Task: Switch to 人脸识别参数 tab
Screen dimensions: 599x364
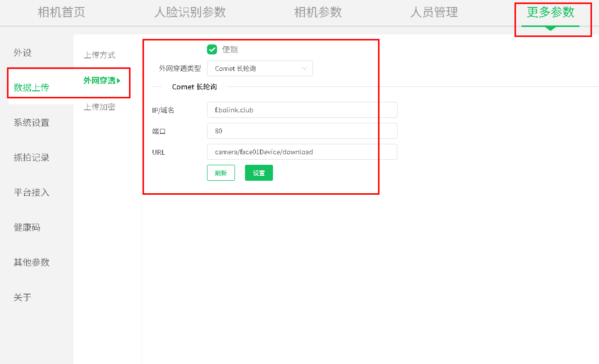Action: point(190,12)
